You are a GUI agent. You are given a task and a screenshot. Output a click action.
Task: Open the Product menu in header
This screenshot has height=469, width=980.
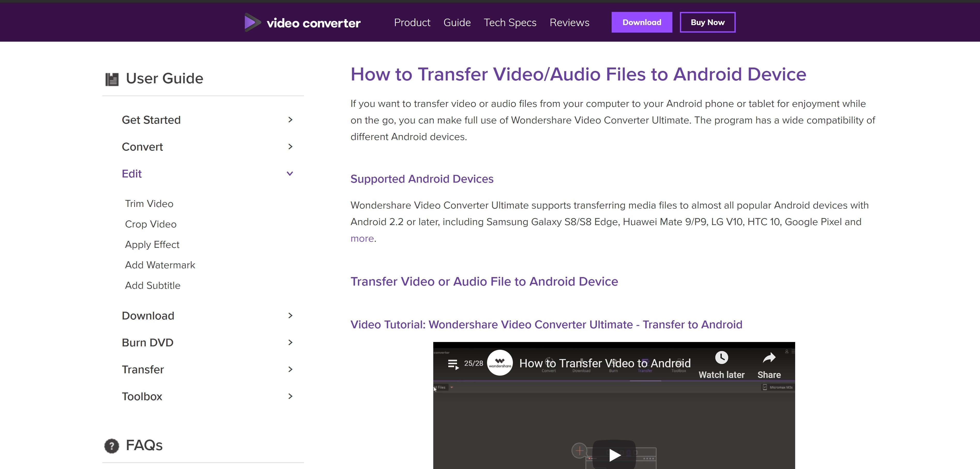tap(412, 23)
